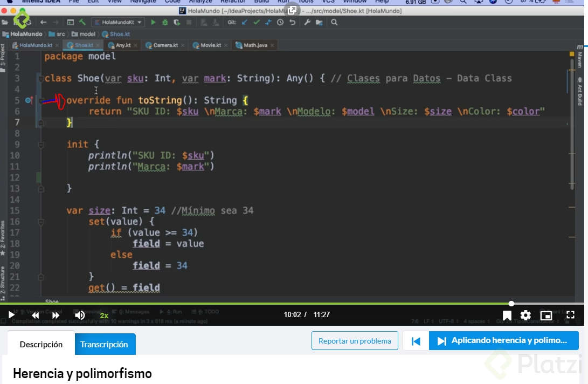The image size is (588, 384).
Task: Click Git Compare with branch icon
Action: 268,23
